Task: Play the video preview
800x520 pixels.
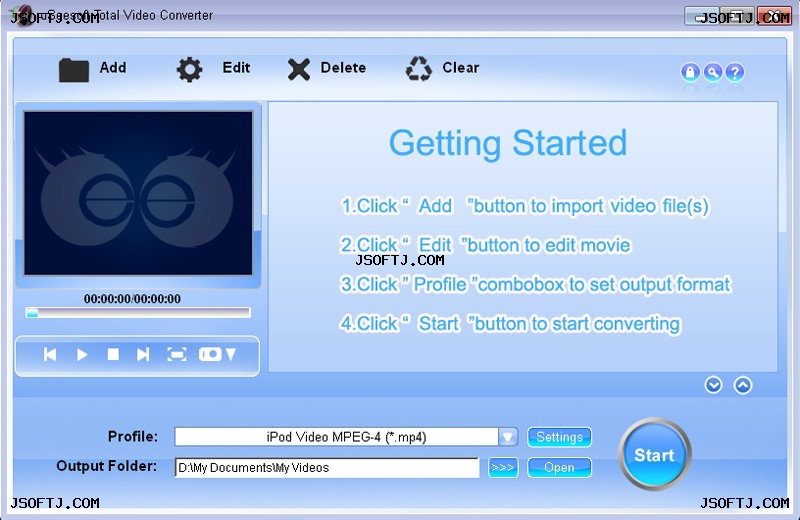Action: pos(82,354)
